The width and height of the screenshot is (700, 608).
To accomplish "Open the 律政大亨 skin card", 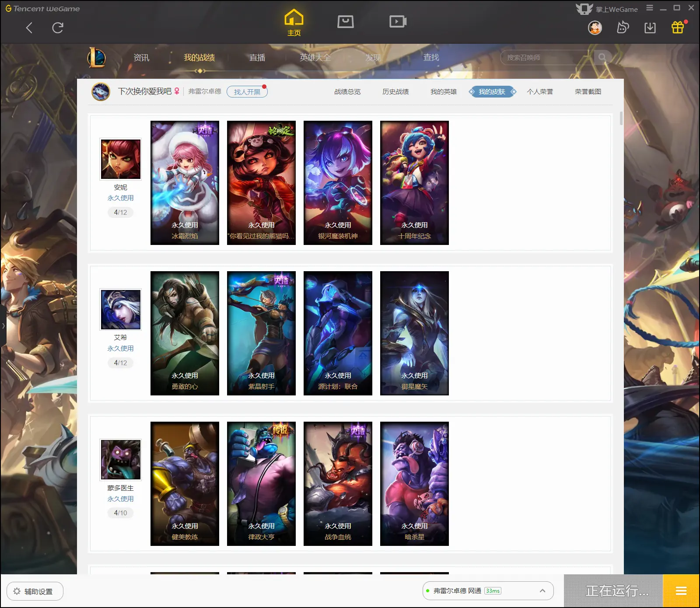I will pos(261,484).
